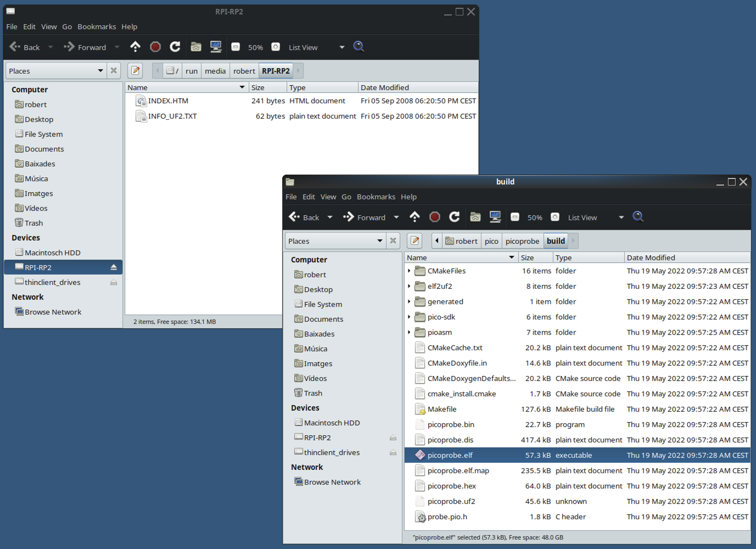Click the Search magnifier in build window

(x=638, y=217)
